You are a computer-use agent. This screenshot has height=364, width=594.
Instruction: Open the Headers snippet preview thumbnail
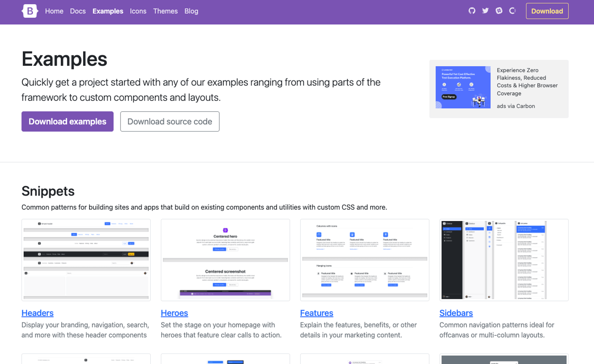click(86, 260)
